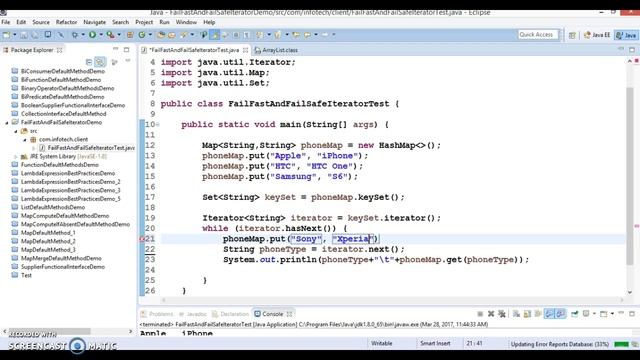Open the Source menu
This screenshot has height=360, width=640.
click(41, 22)
